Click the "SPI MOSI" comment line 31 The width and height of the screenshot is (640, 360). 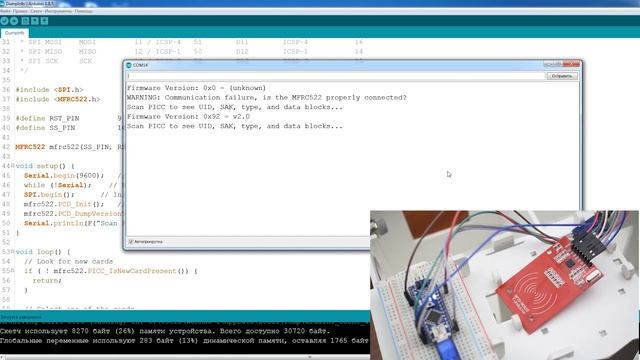coord(191,42)
